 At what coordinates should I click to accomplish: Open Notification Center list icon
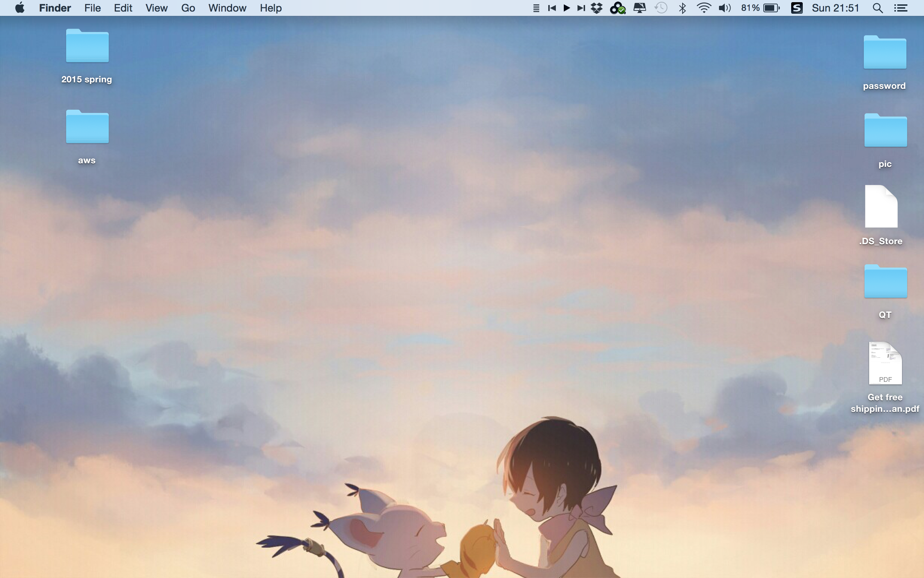click(x=901, y=8)
